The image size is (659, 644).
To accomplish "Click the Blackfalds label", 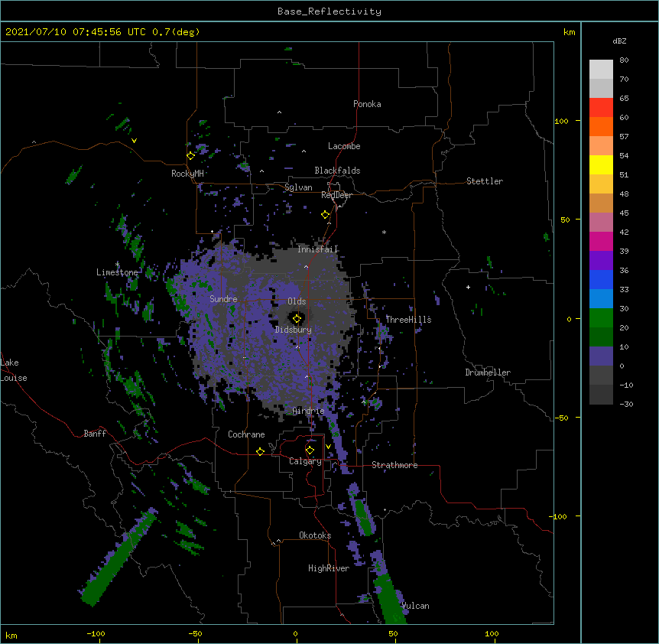I will tap(337, 171).
